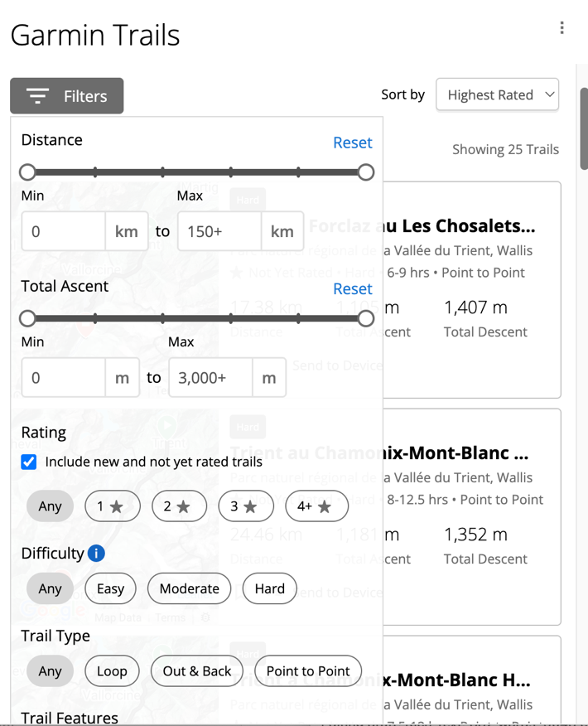Select the 1 star rating filter
The width and height of the screenshot is (588, 726).
[113, 506]
